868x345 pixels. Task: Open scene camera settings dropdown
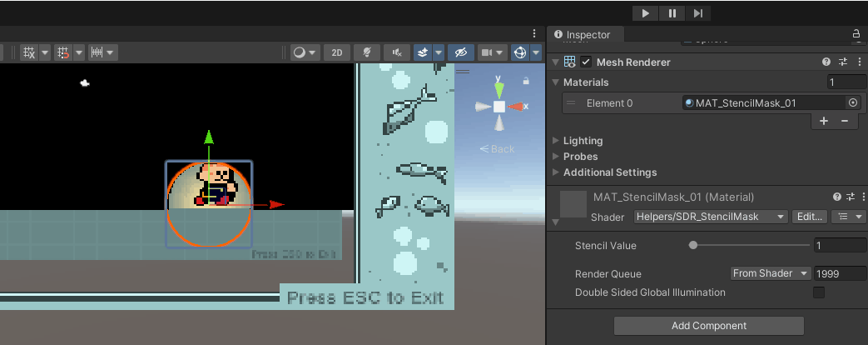tap(492, 52)
